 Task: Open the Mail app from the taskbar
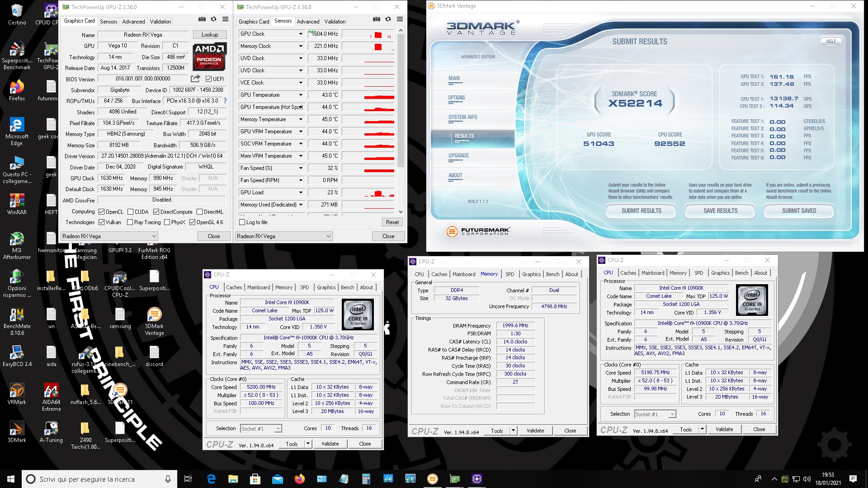click(x=277, y=479)
